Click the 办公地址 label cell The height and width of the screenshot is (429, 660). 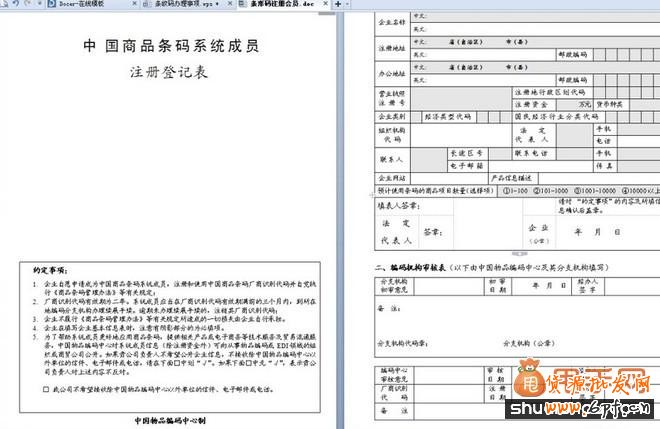coord(392,74)
